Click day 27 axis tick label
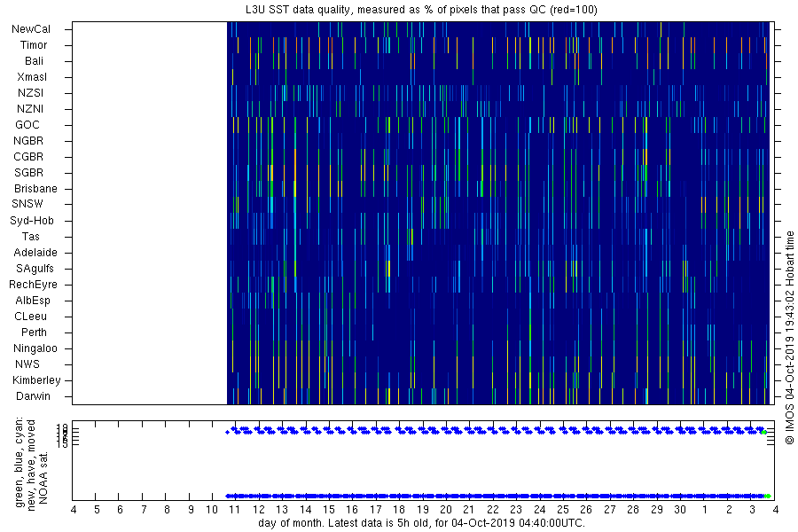 pyautogui.click(x=610, y=510)
